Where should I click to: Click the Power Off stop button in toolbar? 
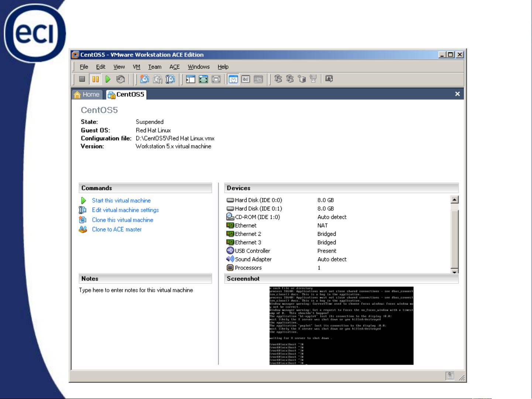coord(82,79)
